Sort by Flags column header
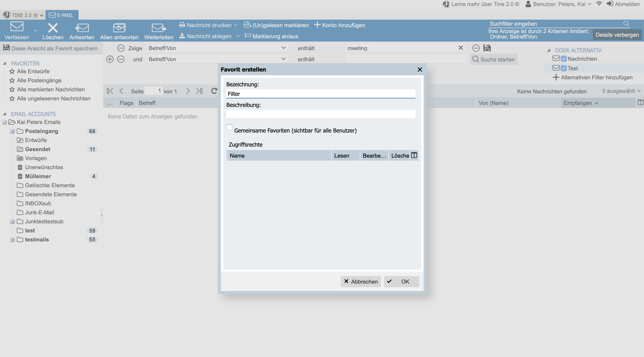 tap(126, 103)
